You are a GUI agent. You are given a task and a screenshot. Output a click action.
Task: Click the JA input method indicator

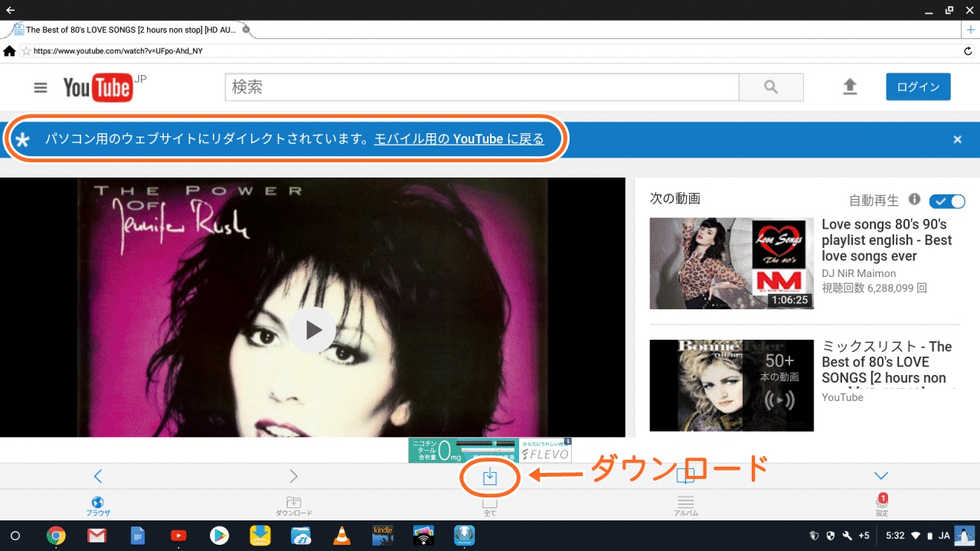945,536
